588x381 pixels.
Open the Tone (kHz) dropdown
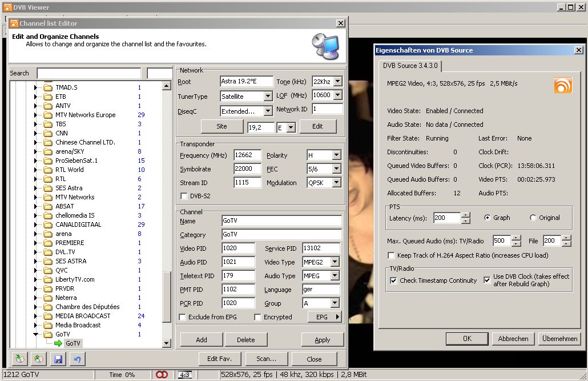pos(338,82)
